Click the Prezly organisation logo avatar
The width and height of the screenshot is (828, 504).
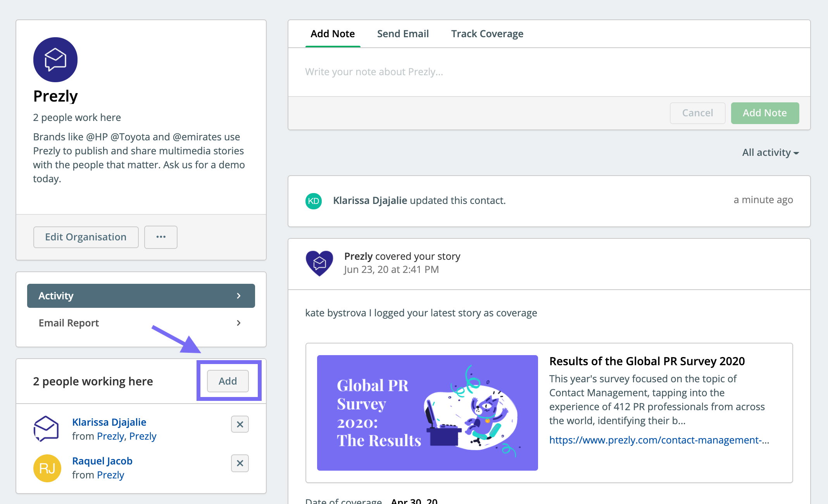tap(55, 60)
